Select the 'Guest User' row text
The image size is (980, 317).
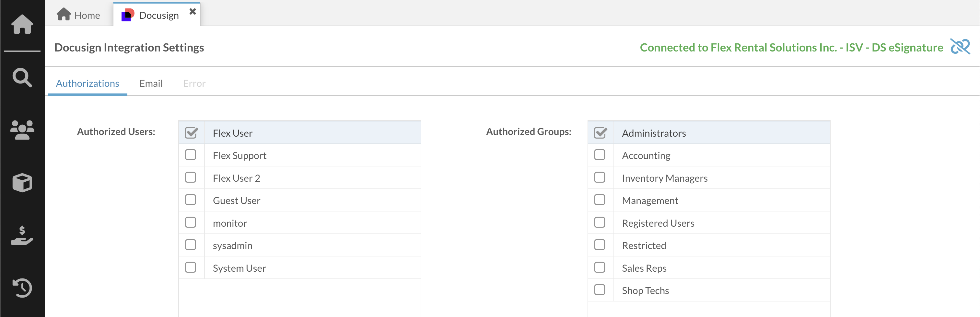point(236,201)
